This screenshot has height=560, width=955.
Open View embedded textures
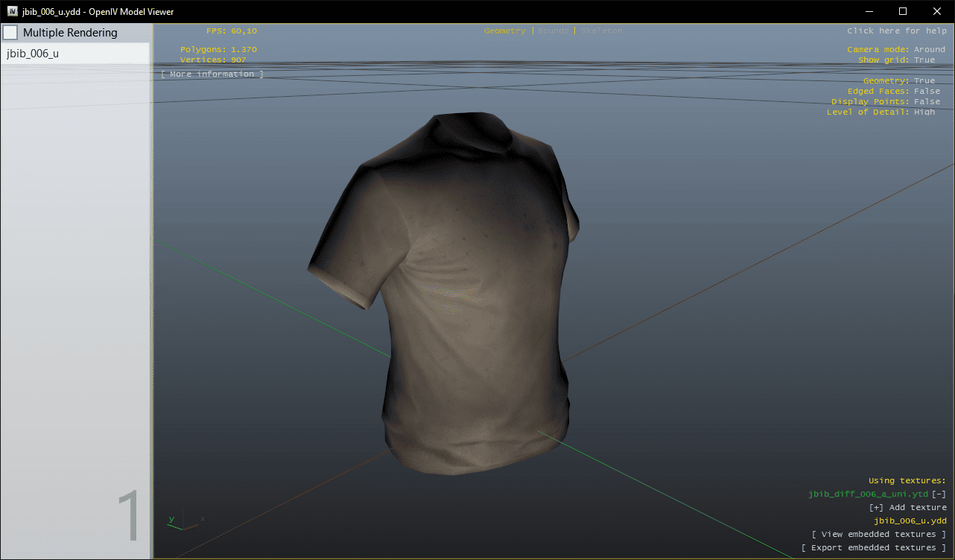[878, 534]
